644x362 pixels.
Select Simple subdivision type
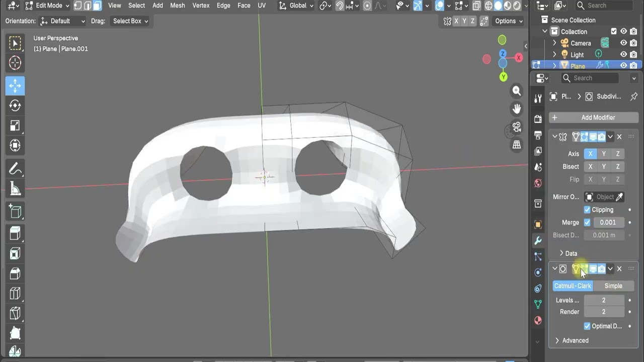(x=613, y=286)
